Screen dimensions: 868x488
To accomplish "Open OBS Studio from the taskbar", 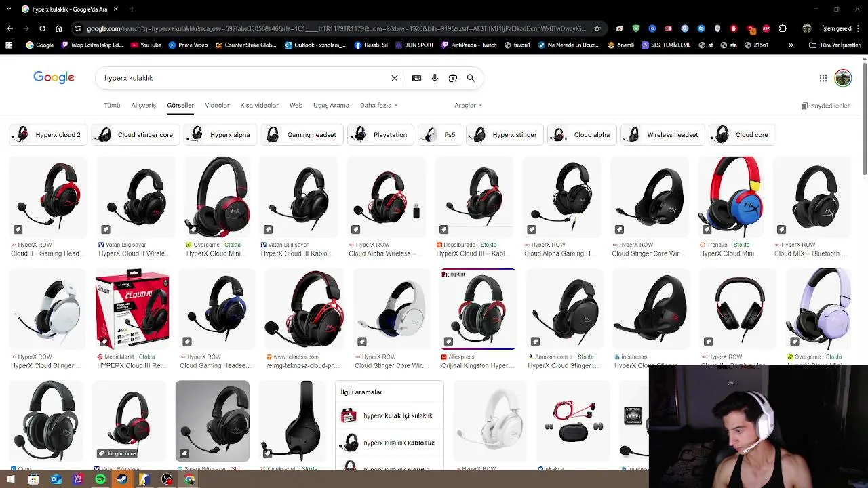I will [x=167, y=480].
